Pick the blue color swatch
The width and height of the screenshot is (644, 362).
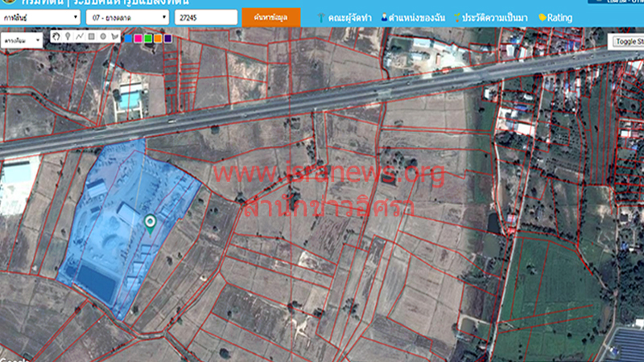[129, 38]
